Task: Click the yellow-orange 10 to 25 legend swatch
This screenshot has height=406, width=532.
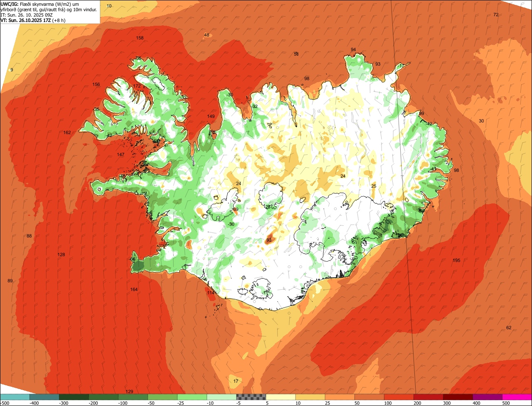Action: 310,397
